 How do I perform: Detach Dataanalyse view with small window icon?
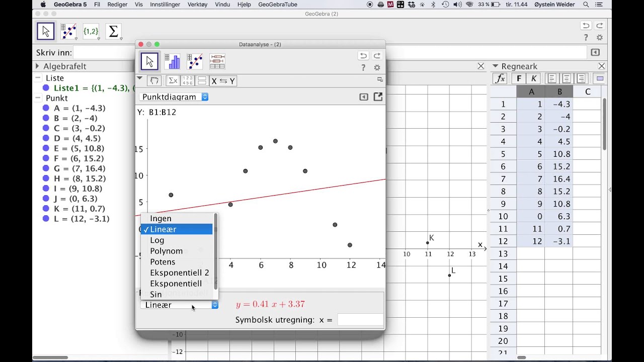point(380,79)
